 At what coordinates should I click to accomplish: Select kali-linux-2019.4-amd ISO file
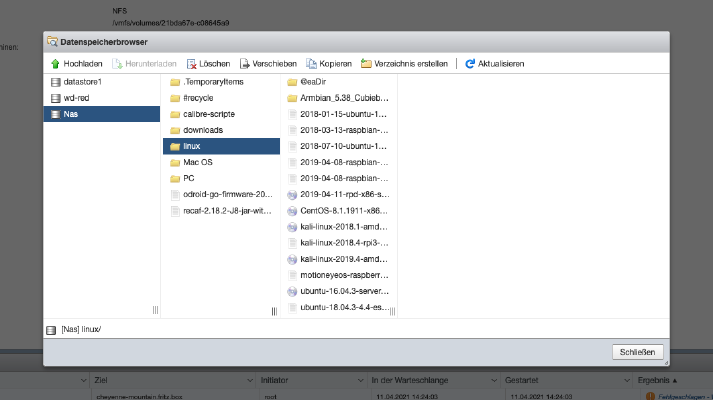click(339, 259)
